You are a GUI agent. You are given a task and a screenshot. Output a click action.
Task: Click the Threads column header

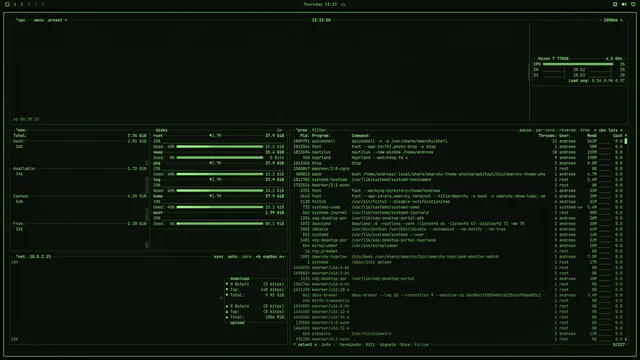[x=547, y=136]
